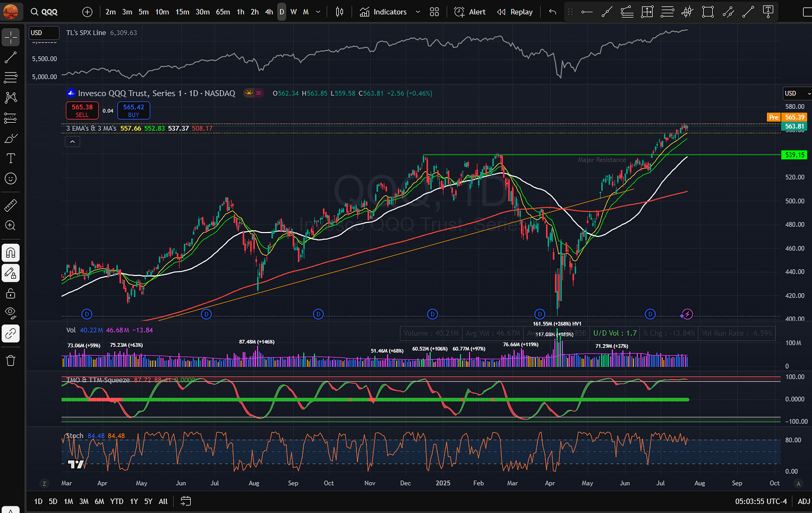Open the Fibonacci and Gann tools
Viewport: 812px width, 513px height.
tap(11, 77)
